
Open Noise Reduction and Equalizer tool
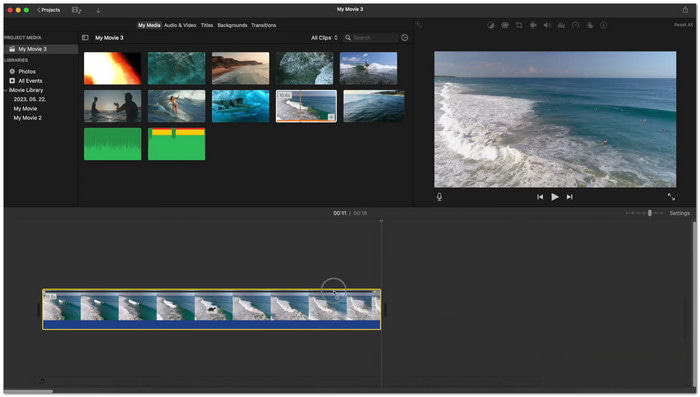(561, 25)
